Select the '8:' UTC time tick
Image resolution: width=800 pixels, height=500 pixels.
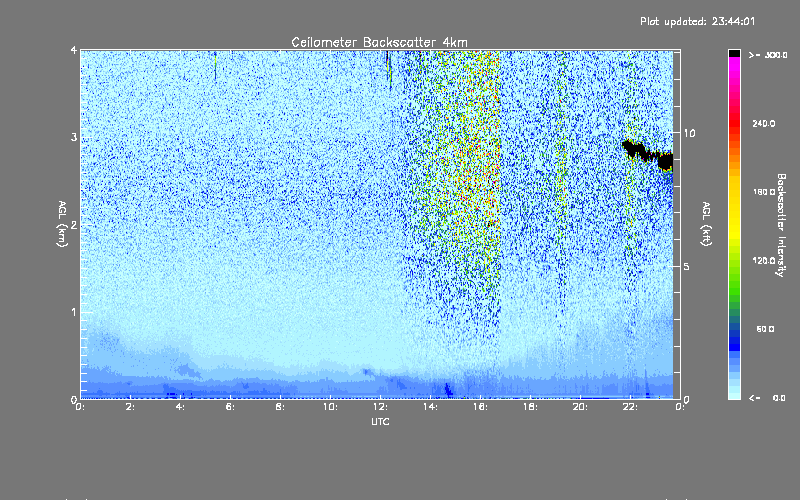click(281, 407)
